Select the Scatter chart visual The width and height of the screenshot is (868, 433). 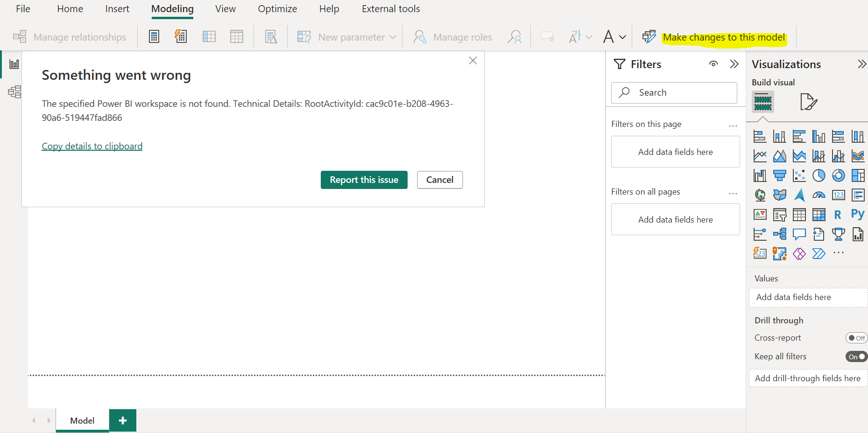[799, 175]
